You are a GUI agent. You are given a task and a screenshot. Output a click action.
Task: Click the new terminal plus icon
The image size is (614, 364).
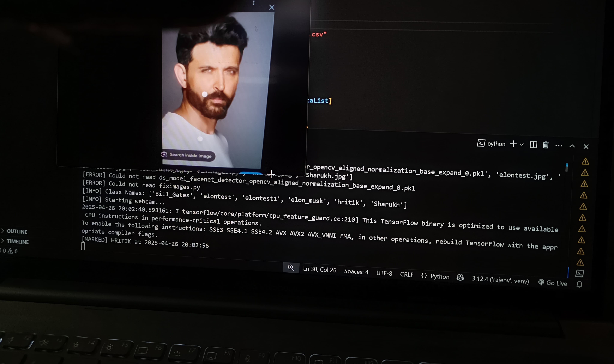click(513, 144)
